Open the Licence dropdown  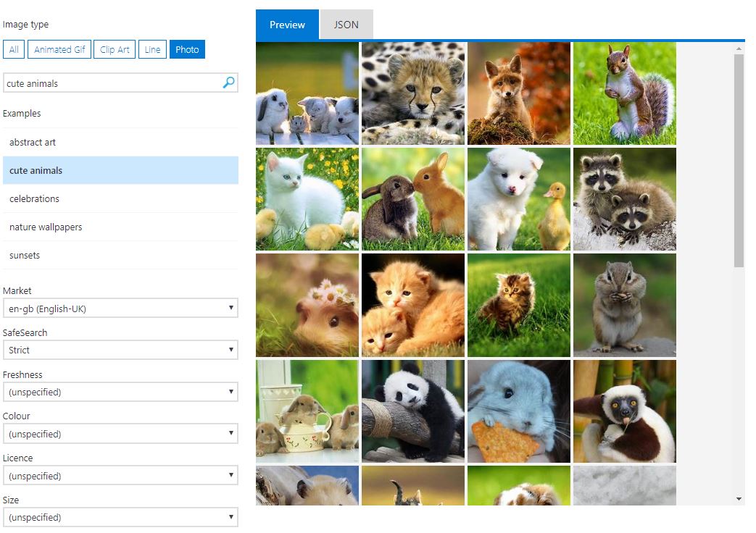coord(120,476)
